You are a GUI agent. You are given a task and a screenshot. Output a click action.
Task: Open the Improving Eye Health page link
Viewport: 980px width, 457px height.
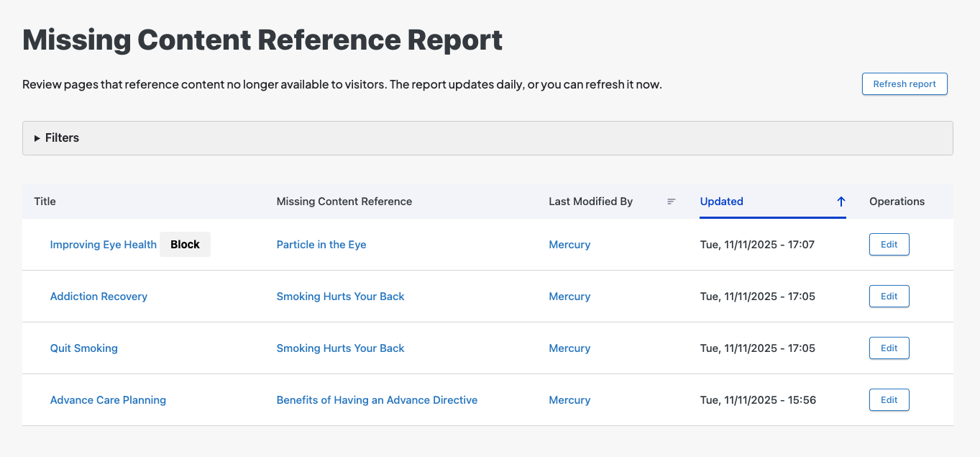pos(103,245)
